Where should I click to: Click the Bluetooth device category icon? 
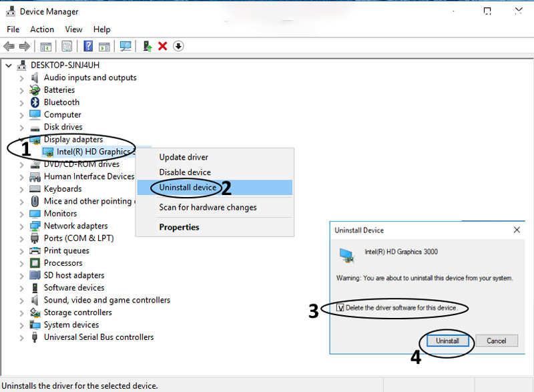pyautogui.click(x=35, y=102)
